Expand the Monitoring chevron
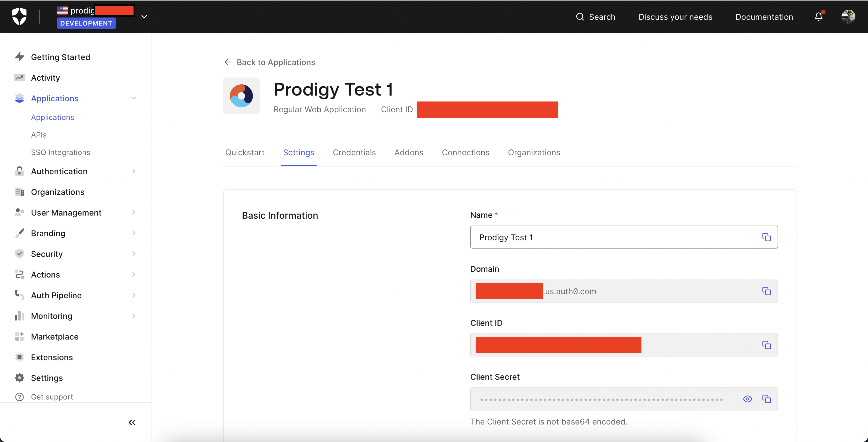 [133, 316]
